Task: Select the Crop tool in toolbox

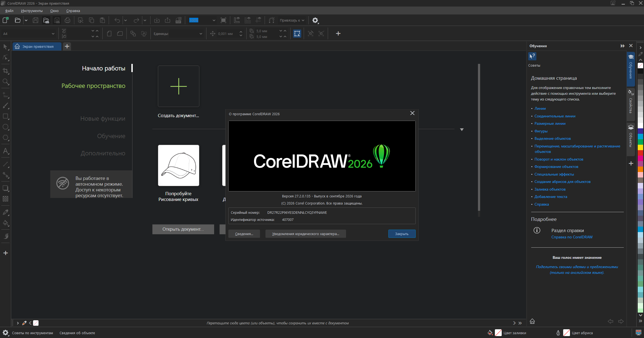Action: pos(5,71)
